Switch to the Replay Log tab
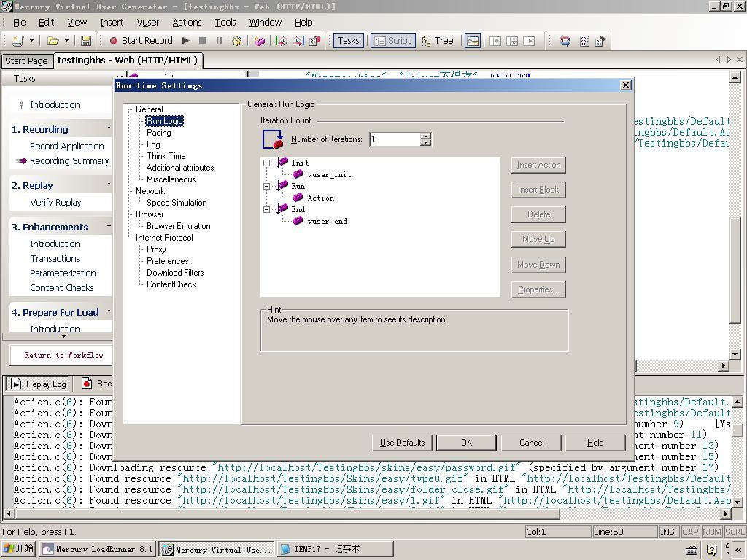747x560 pixels. pyautogui.click(x=39, y=384)
